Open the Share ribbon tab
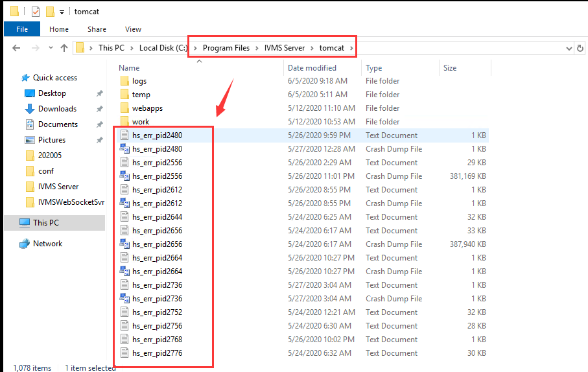588x372 pixels. [97, 29]
